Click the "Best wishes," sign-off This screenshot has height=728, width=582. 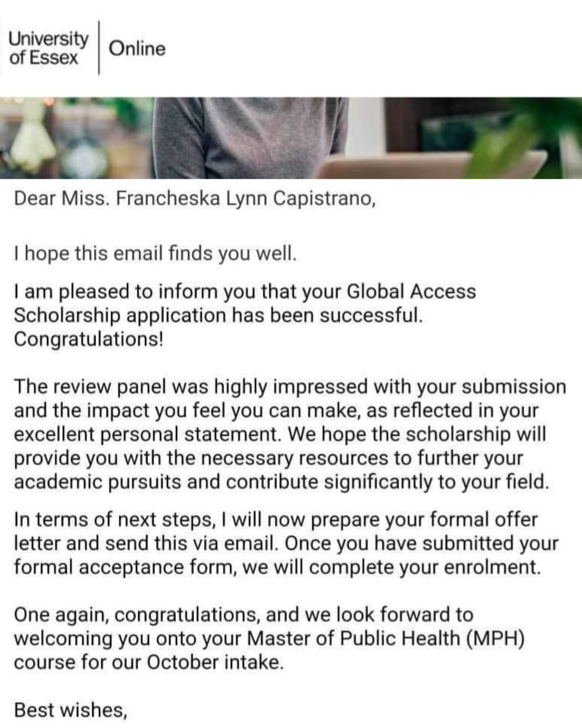pyautogui.click(x=71, y=710)
